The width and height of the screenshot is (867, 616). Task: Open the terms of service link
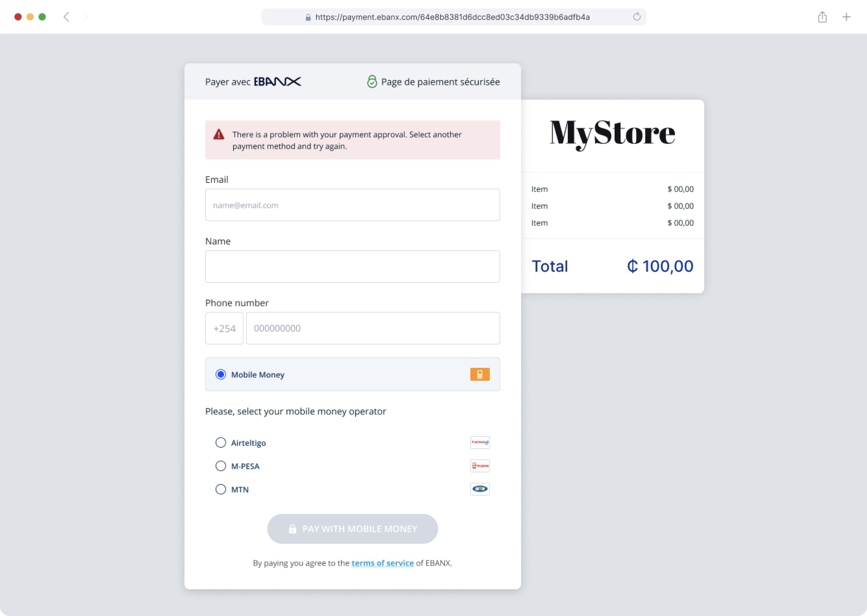click(382, 563)
